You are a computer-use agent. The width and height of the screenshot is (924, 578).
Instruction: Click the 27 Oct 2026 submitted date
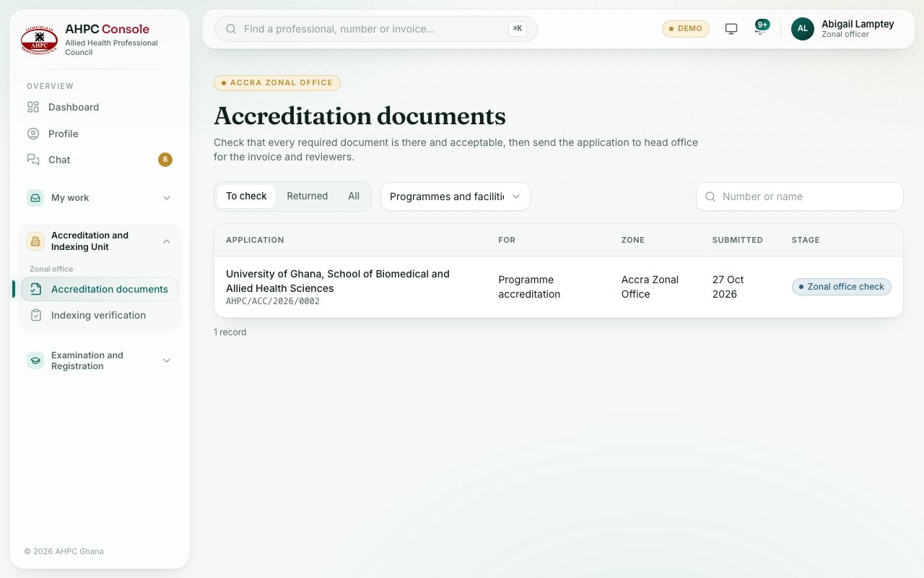[x=728, y=287]
